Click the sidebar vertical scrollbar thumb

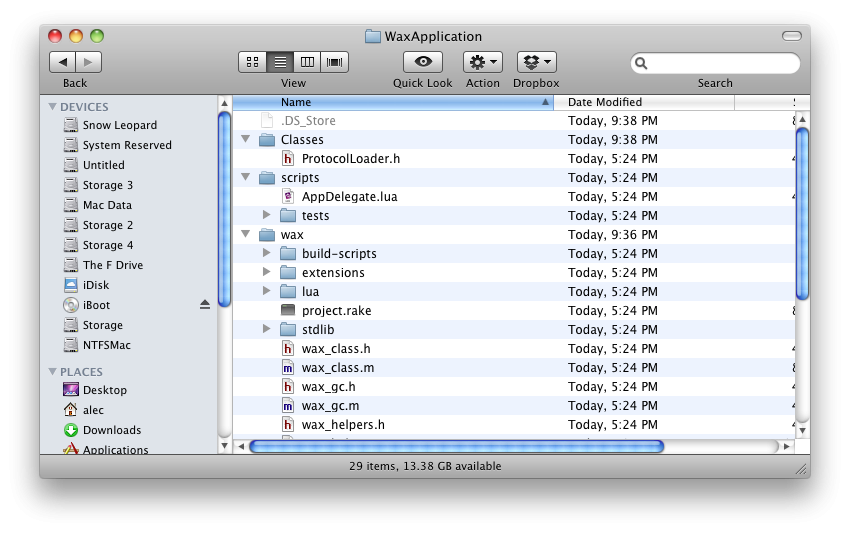224,209
